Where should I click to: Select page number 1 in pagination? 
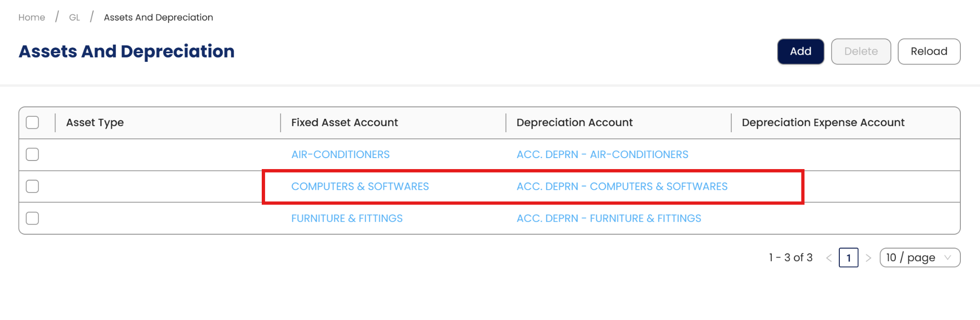(848, 258)
